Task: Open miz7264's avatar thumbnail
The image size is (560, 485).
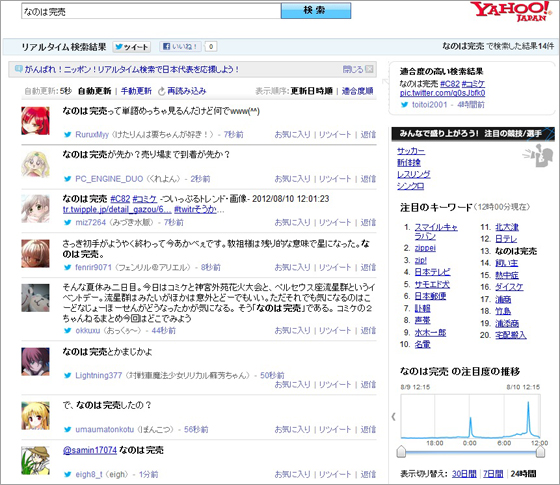Action: pyautogui.click(x=35, y=209)
